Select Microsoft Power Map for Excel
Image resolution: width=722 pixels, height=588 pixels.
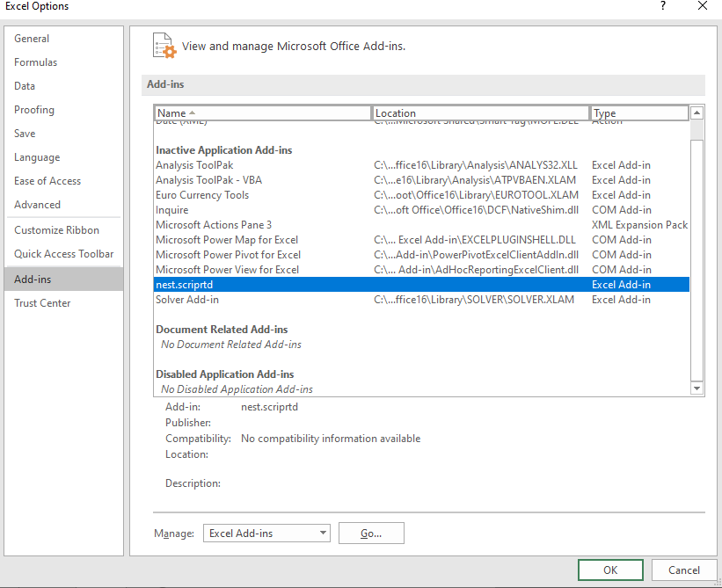click(x=422, y=240)
